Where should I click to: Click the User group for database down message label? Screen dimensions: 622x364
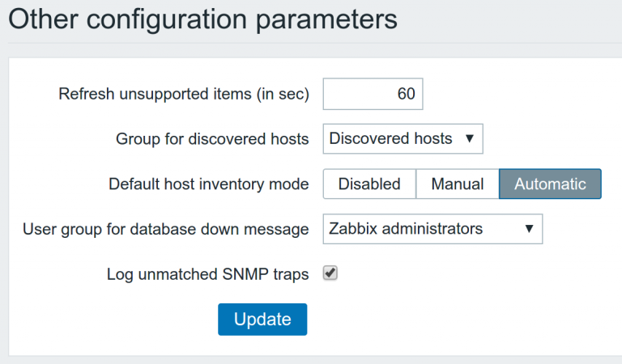pyautogui.click(x=166, y=230)
